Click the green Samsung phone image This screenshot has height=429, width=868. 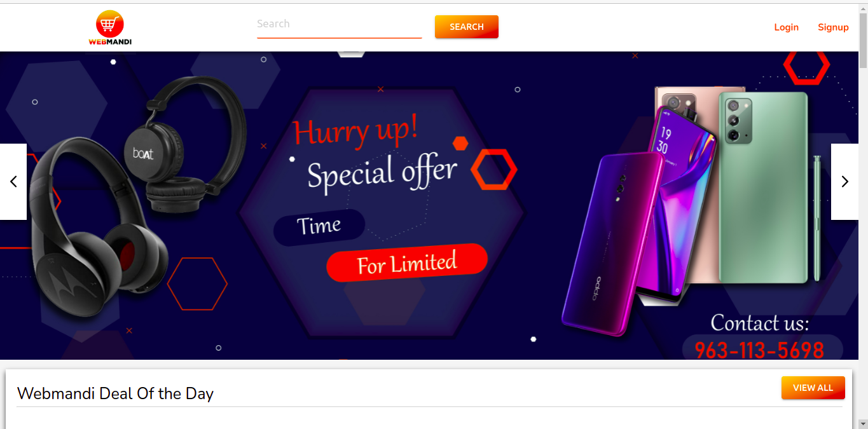tap(764, 187)
